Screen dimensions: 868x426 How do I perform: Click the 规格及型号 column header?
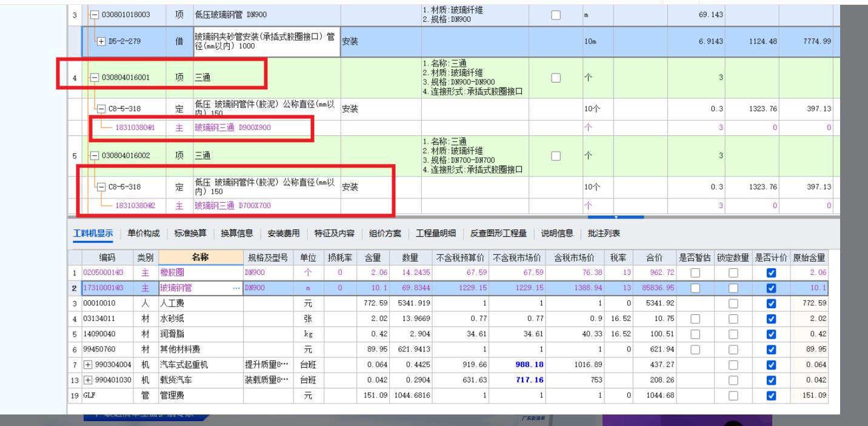pyautogui.click(x=267, y=258)
